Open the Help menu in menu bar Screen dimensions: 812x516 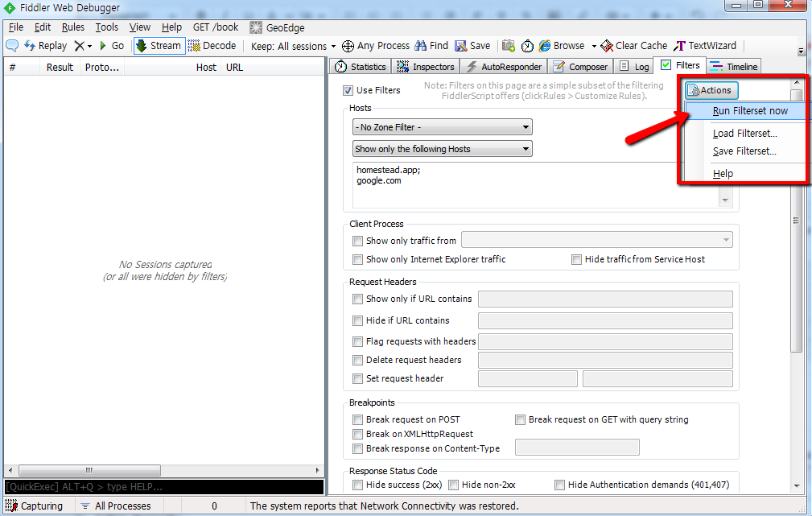point(171,27)
